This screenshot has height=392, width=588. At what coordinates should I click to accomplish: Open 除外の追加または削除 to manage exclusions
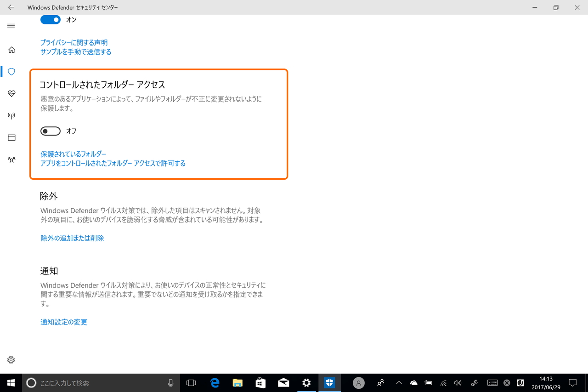pyautogui.click(x=72, y=238)
